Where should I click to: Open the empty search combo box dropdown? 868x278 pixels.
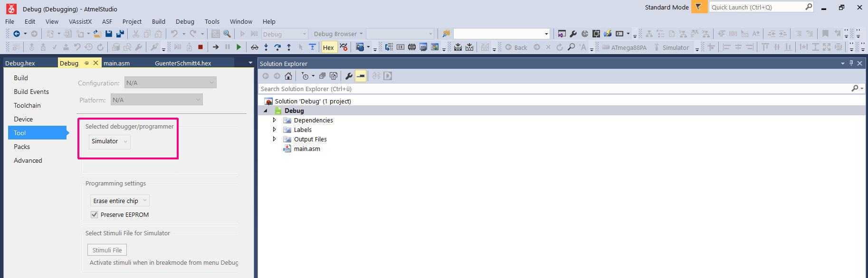546,34
